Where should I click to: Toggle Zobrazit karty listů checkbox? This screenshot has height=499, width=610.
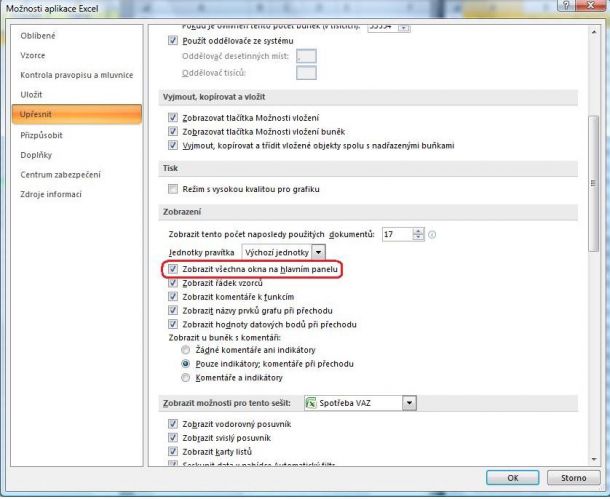(x=173, y=451)
